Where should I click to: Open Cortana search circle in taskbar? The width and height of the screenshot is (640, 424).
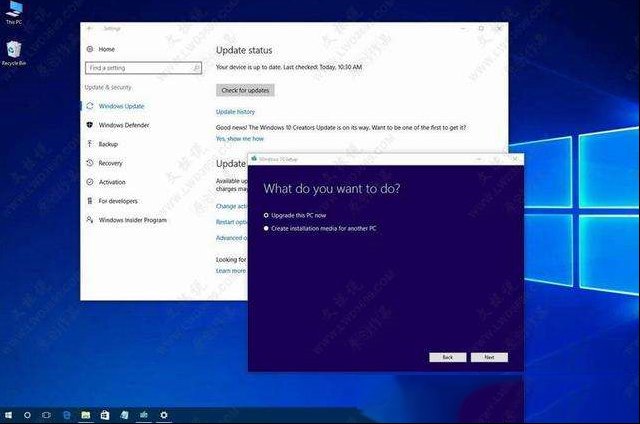tap(27, 415)
